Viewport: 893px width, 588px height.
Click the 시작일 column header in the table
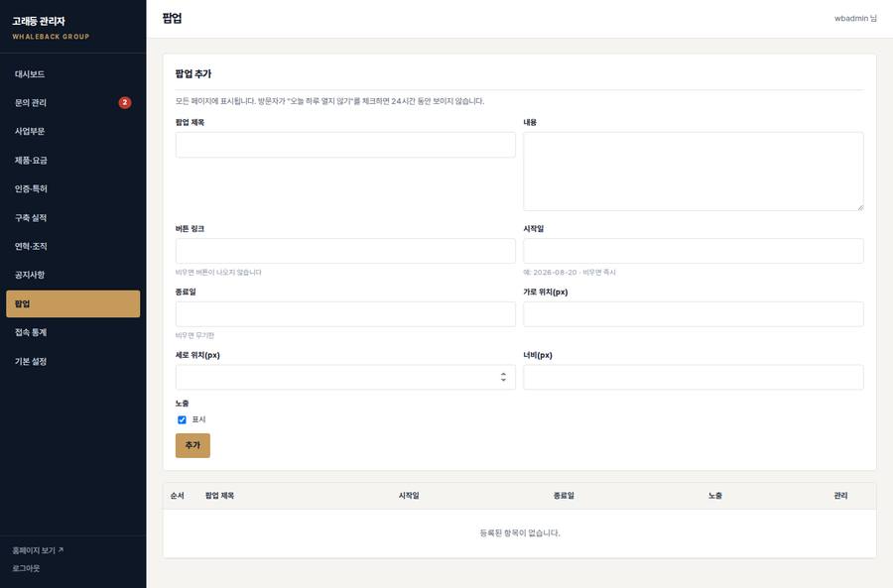[x=409, y=496]
